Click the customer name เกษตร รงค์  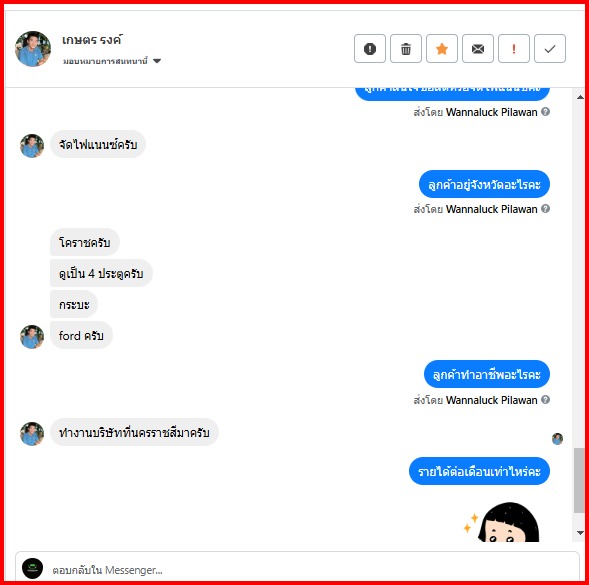point(92,40)
